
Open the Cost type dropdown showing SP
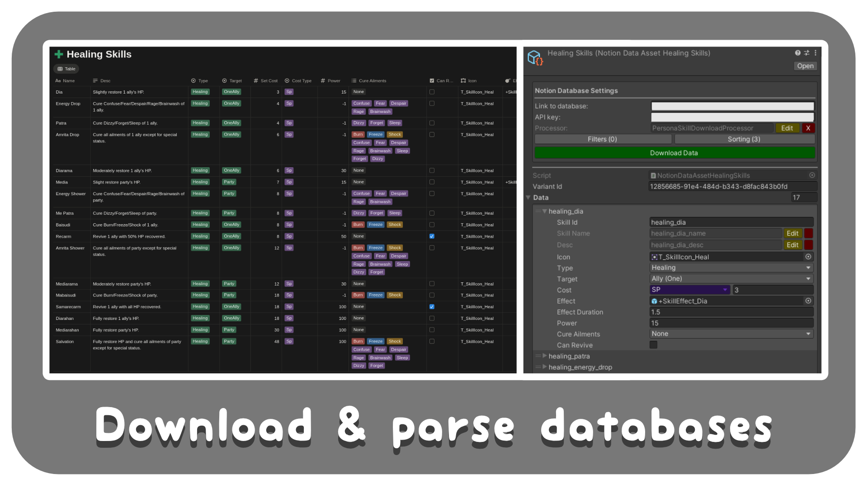[x=690, y=290]
